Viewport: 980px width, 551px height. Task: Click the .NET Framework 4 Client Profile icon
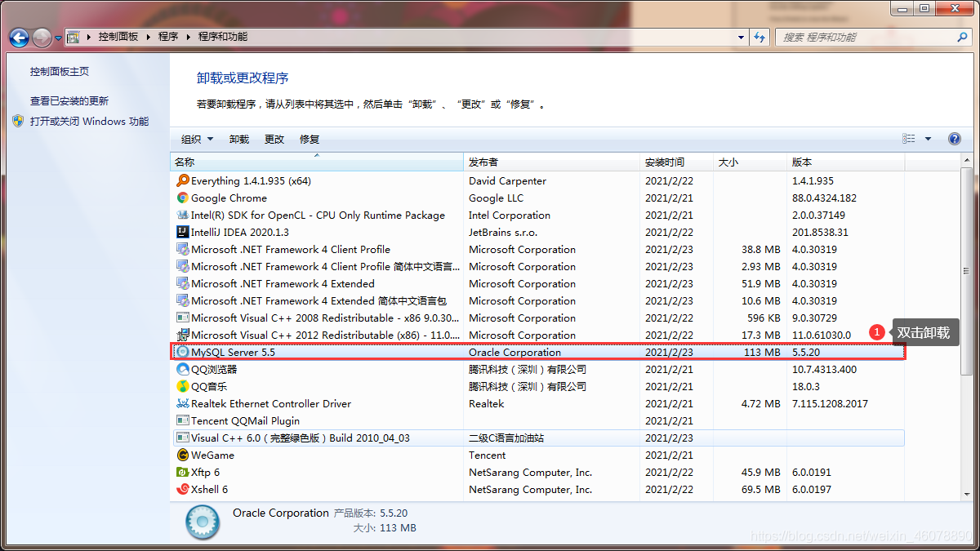tap(183, 250)
